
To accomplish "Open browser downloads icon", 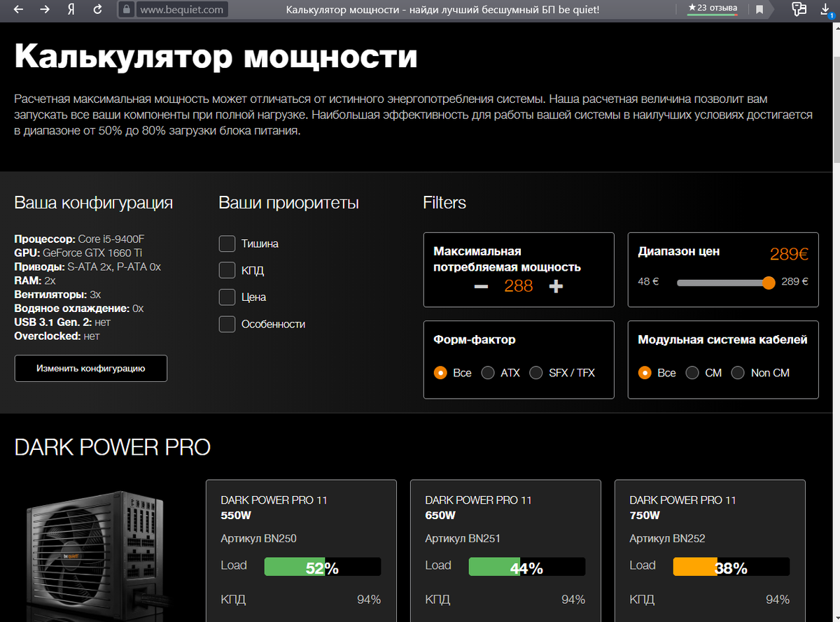I will (826, 9).
